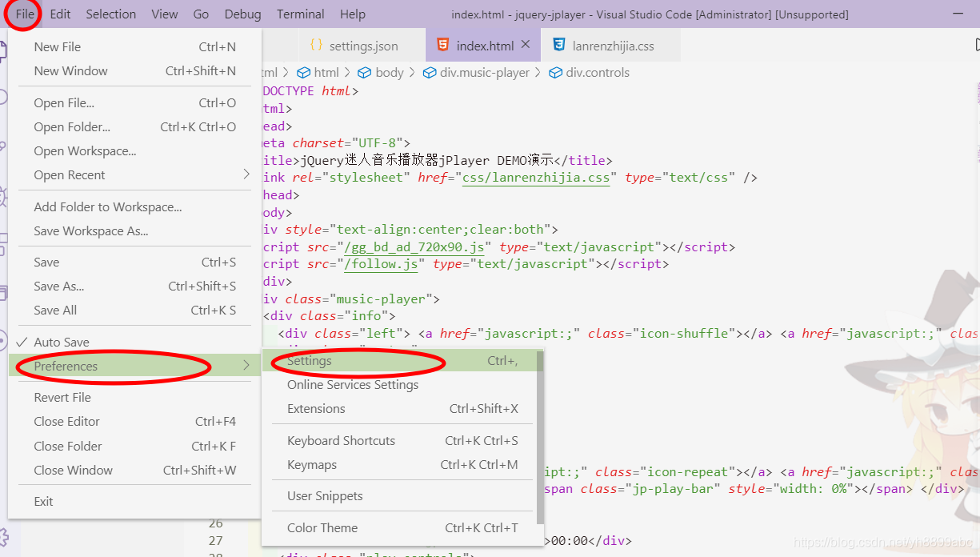Click Exit in File menu
Viewport: 980px width, 557px height.
[x=134, y=502]
